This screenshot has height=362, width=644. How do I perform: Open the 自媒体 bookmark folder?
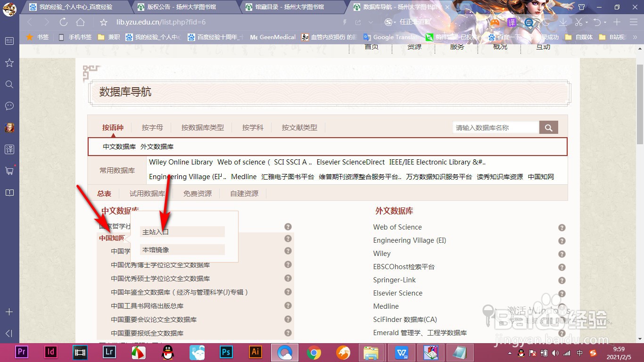pyautogui.click(x=579, y=37)
